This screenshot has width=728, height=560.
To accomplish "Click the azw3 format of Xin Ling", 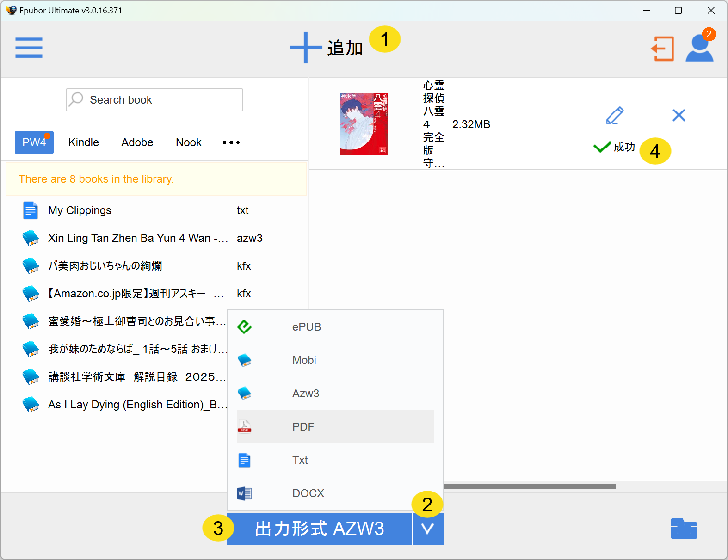I will click(x=250, y=238).
